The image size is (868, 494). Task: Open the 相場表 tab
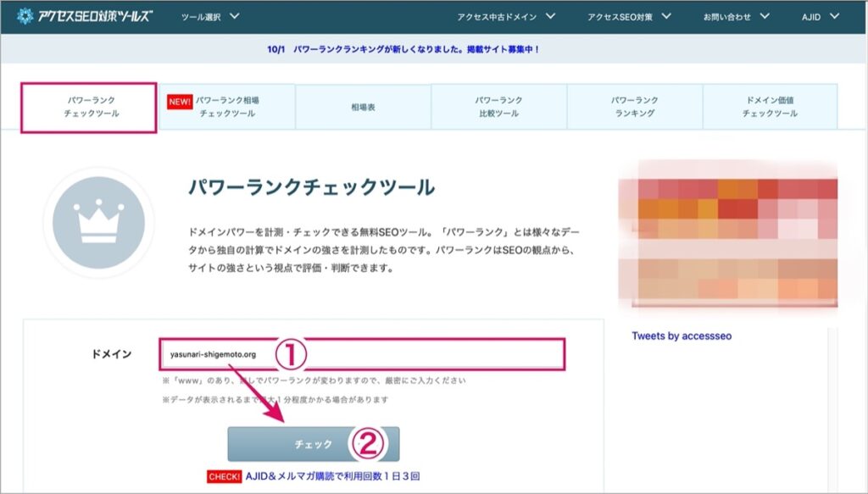363,107
